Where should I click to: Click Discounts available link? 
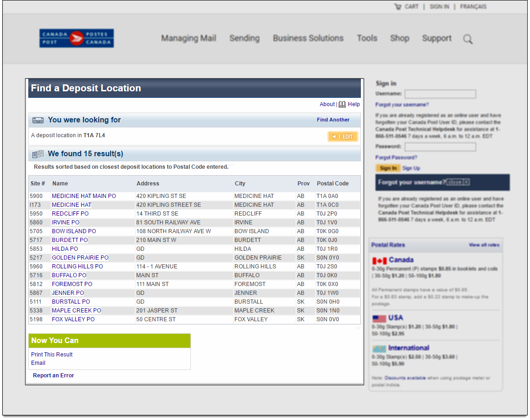405,378
